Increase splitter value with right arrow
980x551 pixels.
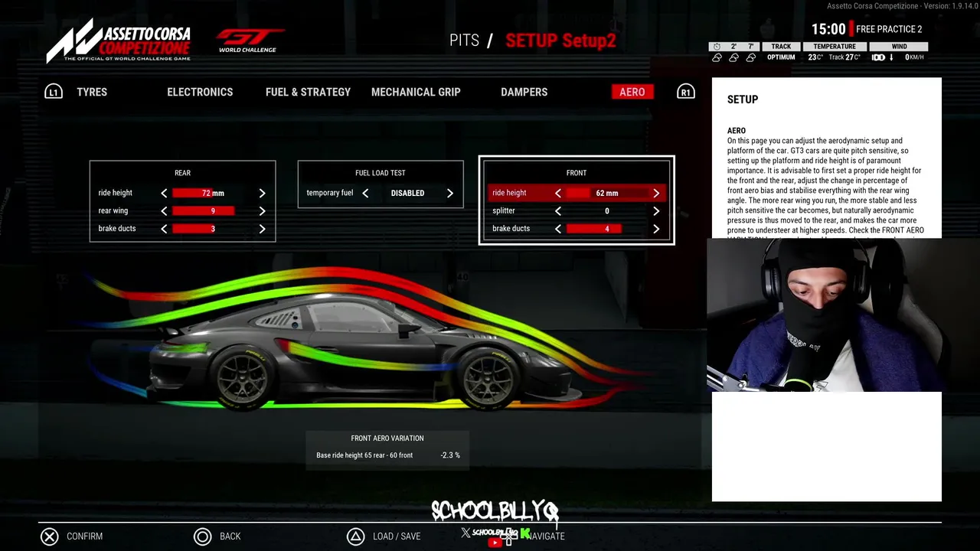click(x=656, y=211)
